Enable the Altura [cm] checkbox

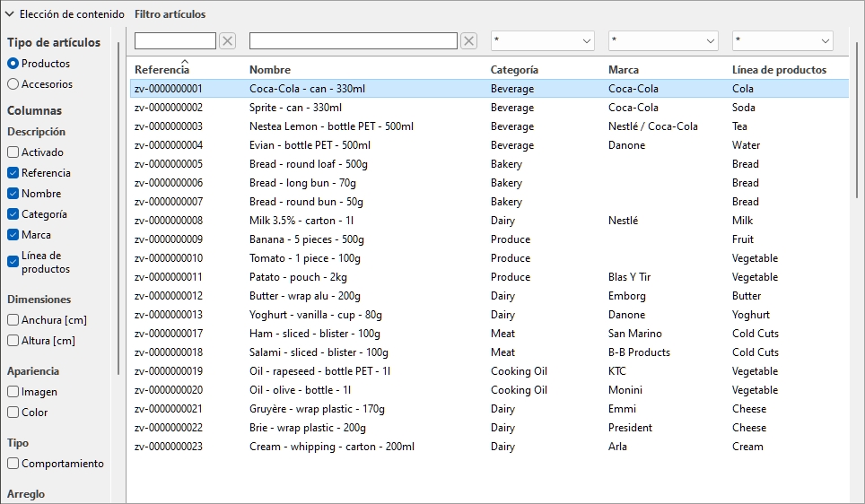pos(13,341)
